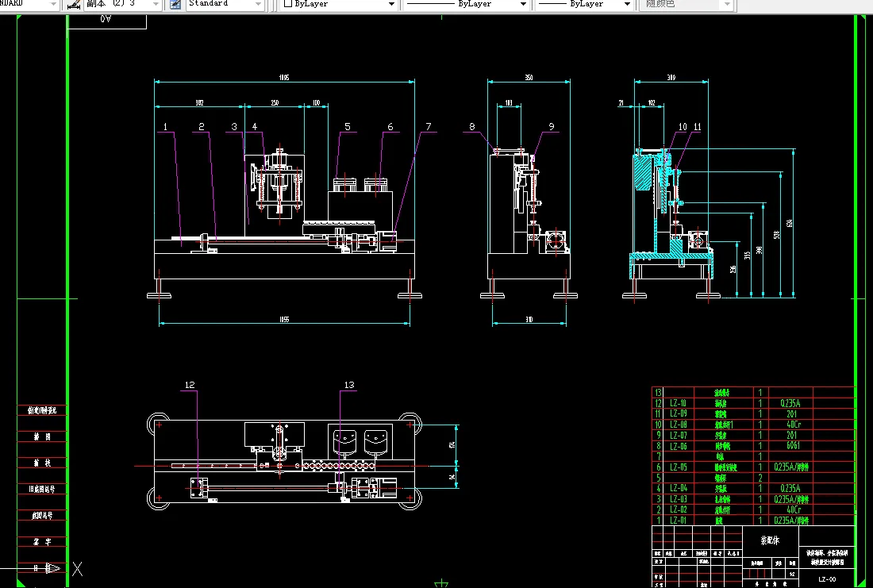Click the LZ-02 part number cell
This screenshot has width=873, height=588.
coord(678,509)
